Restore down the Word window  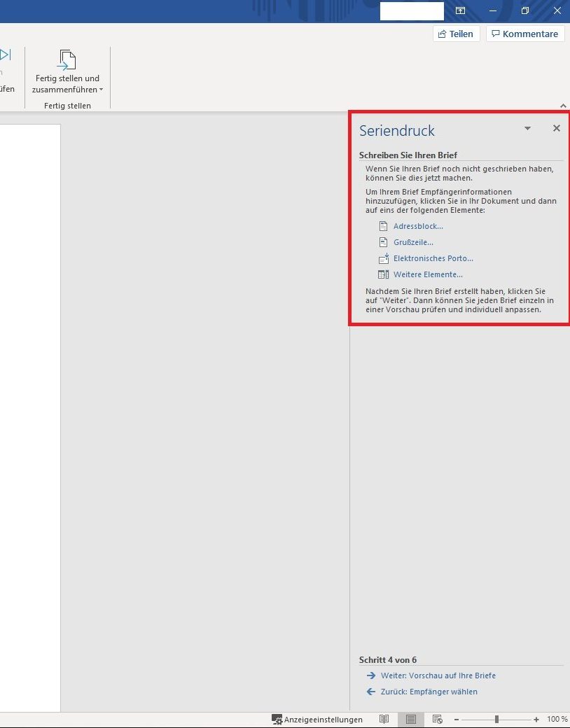coord(525,10)
